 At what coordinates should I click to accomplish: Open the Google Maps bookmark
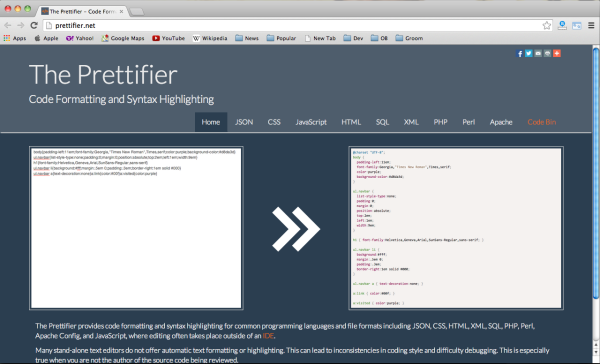coord(123,38)
